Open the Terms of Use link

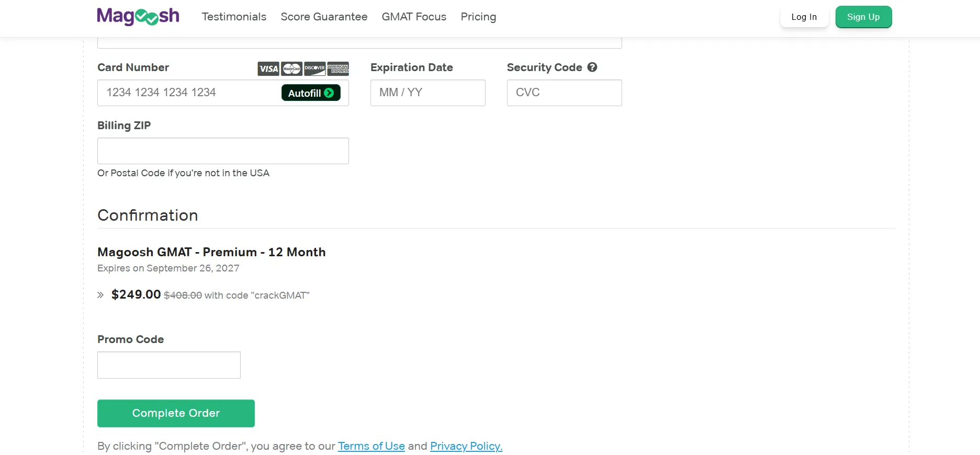371,446
